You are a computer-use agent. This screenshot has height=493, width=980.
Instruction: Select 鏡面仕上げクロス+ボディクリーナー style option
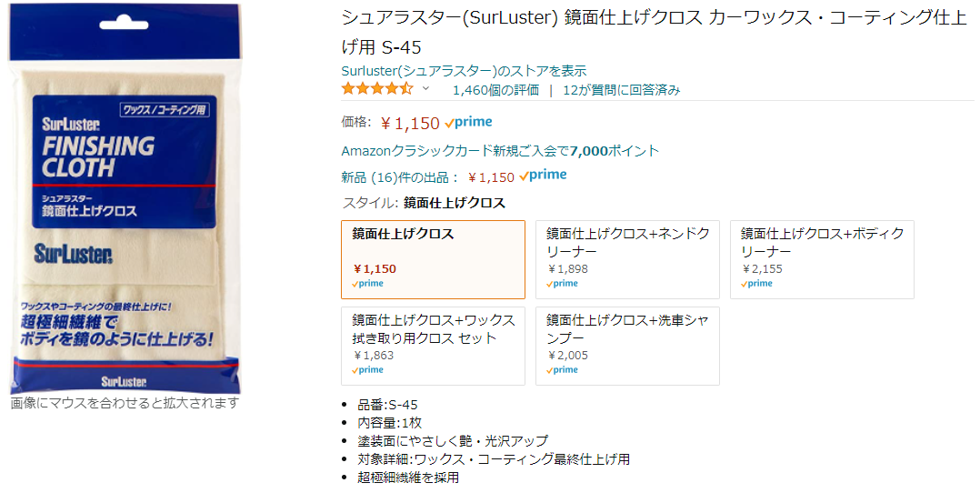pyautogui.click(x=822, y=259)
